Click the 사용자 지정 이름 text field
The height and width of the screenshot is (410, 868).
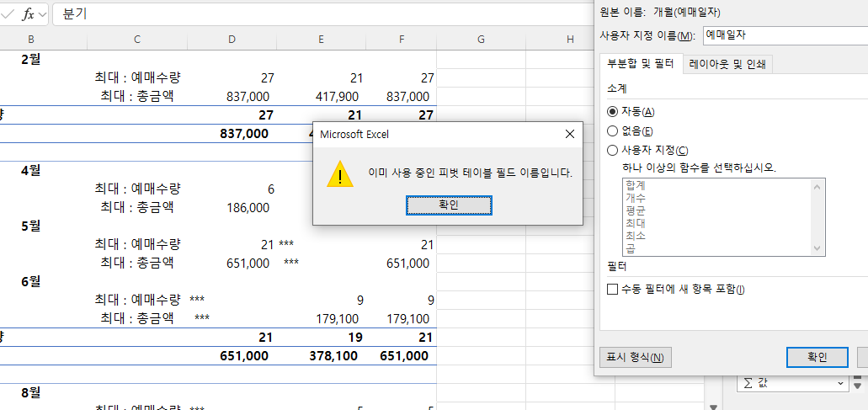pos(783,35)
